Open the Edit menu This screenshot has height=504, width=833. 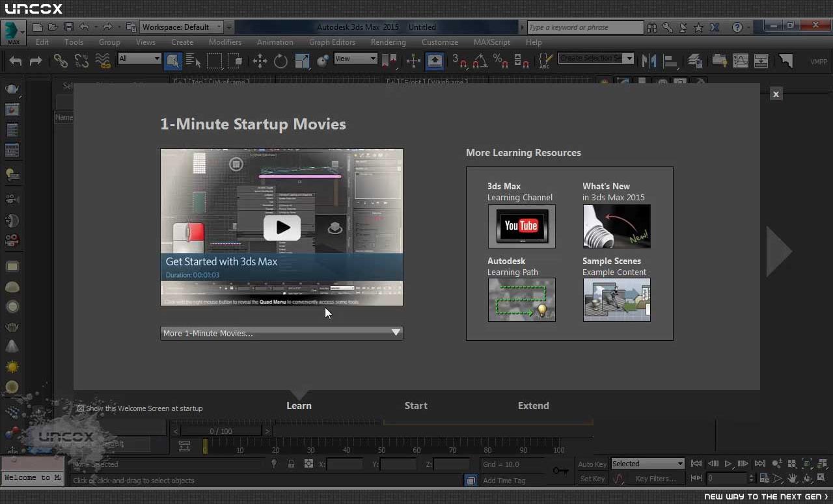point(42,42)
